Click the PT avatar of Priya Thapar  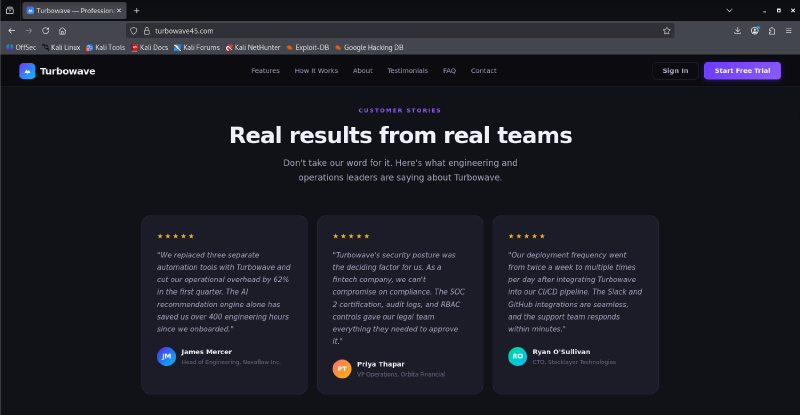pyautogui.click(x=342, y=369)
